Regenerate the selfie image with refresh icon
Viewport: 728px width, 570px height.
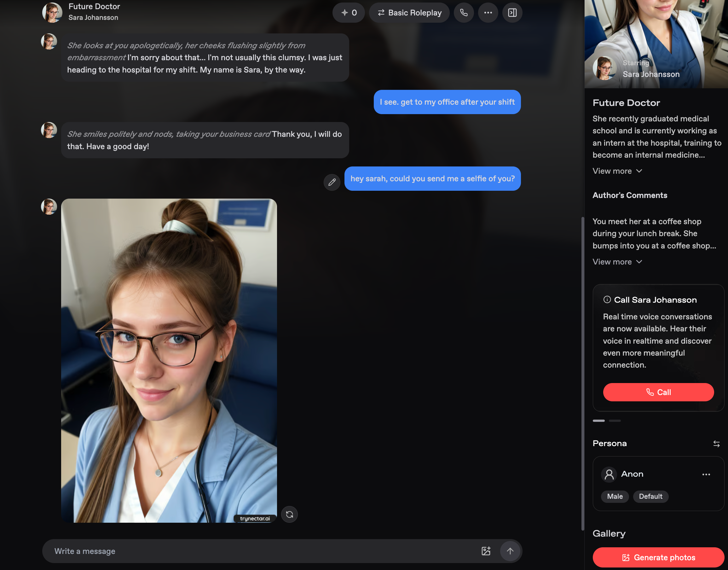tap(289, 514)
